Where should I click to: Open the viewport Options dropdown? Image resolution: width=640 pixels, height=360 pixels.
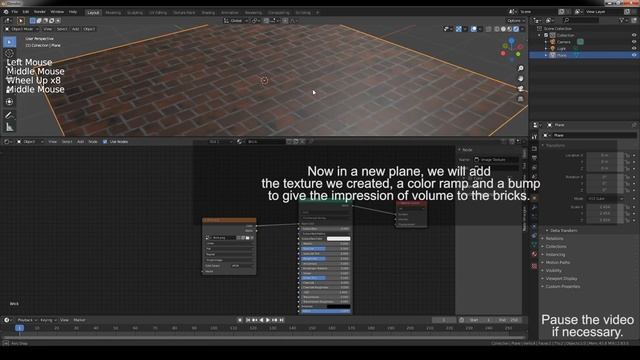[516, 20]
